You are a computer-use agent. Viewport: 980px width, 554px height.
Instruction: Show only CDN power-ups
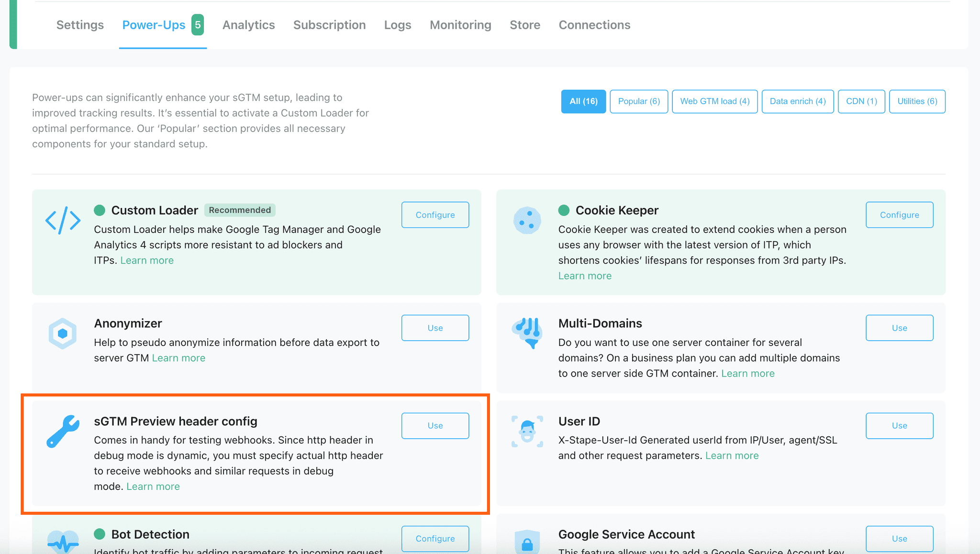coord(861,101)
